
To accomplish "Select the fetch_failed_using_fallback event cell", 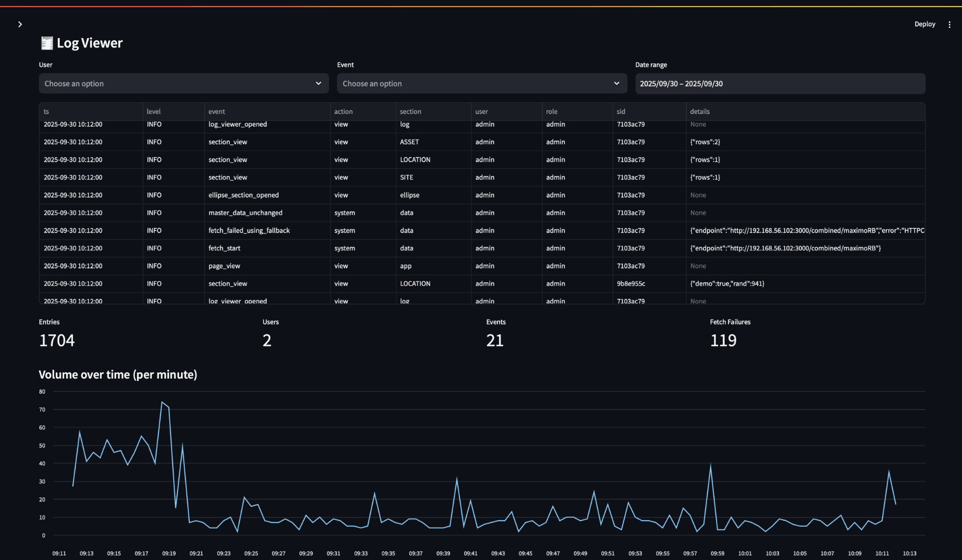I will 249,230.
